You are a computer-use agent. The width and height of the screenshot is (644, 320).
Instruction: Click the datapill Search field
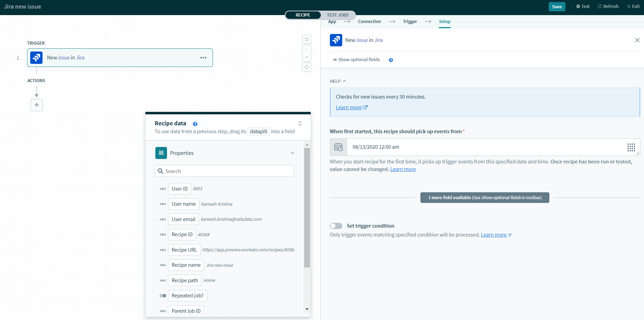click(224, 171)
